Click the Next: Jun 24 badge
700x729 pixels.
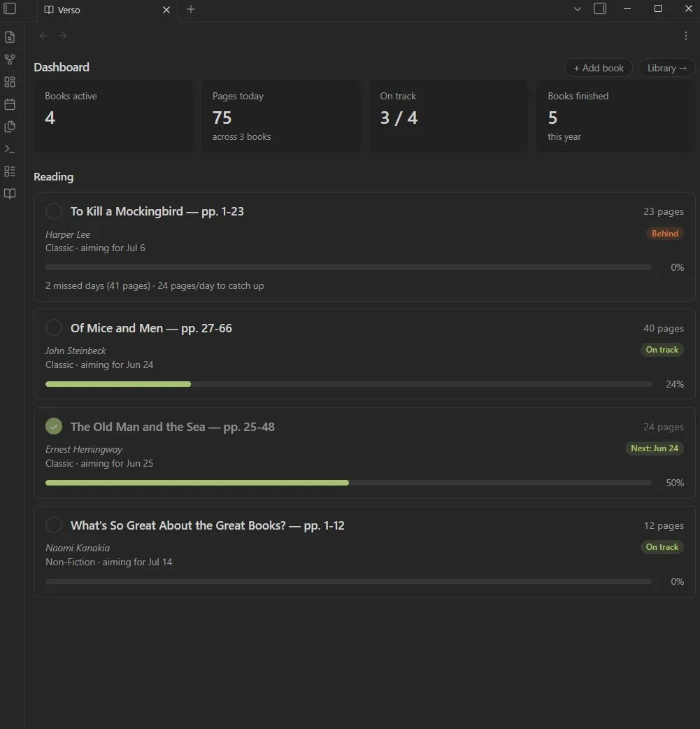(655, 448)
